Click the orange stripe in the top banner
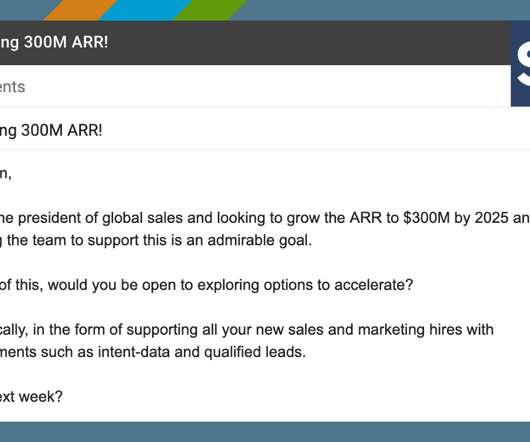Image resolution: width=530 pixels, height=442 pixels. point(80,10)
